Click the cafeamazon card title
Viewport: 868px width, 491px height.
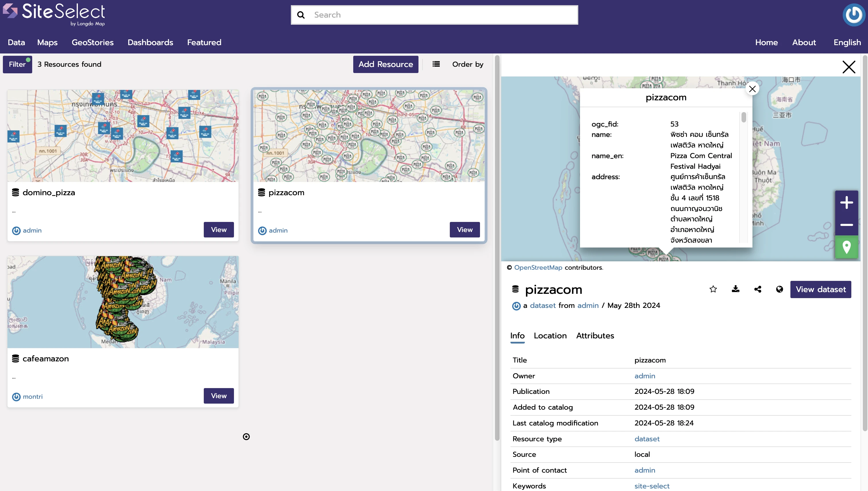(x=45, y=358)
